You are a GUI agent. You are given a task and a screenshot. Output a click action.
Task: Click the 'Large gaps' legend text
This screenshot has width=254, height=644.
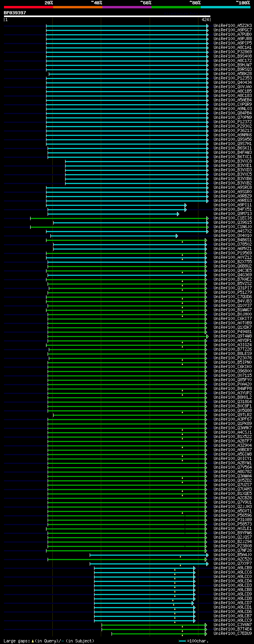(16, 641)
